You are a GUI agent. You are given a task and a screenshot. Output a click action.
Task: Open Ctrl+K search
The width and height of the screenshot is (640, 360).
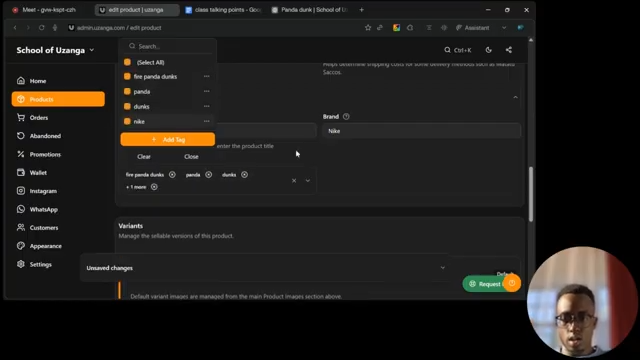tap(458, 50)
